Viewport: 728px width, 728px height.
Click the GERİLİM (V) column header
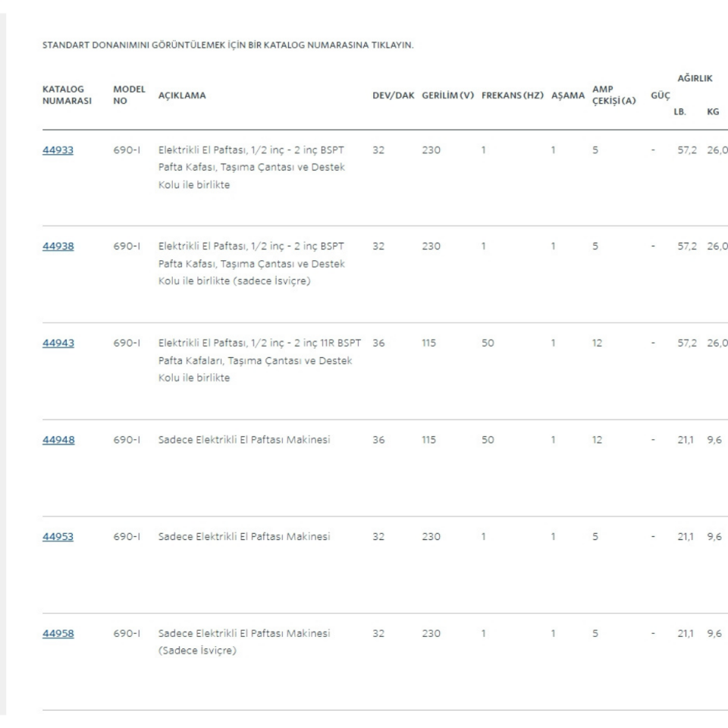[x=447, y=96]
